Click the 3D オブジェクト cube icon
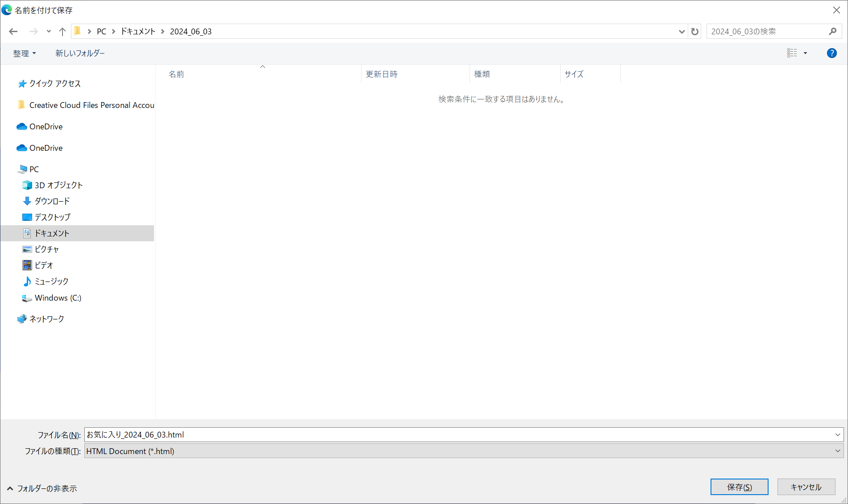Screen dimensions: 848x504 pyautogui.click(x=27, y=185)
